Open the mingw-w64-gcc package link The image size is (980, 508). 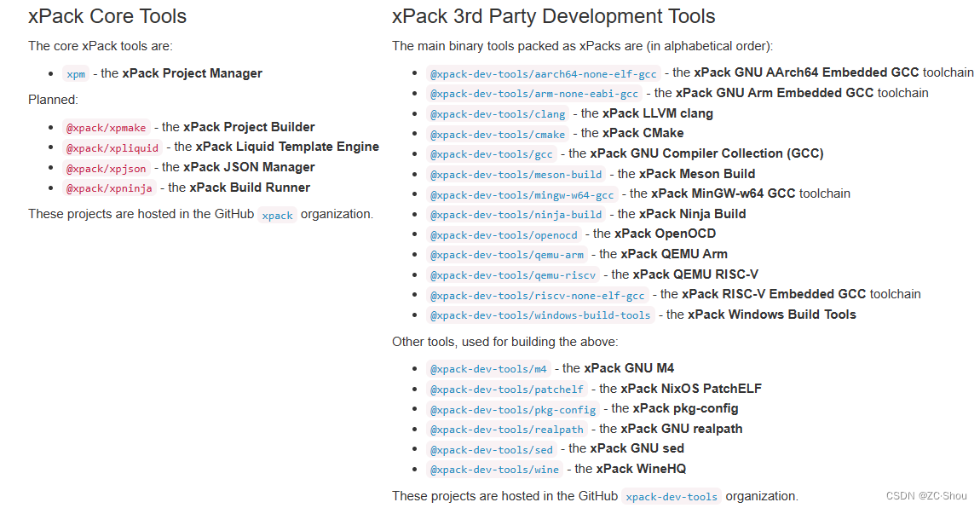[522, 195]
